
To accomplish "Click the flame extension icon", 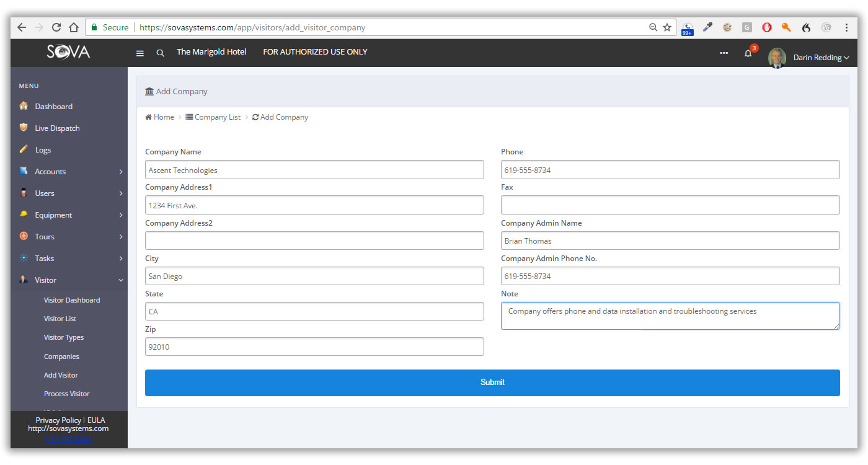I will pyautogui.click(x=806, y=27).
